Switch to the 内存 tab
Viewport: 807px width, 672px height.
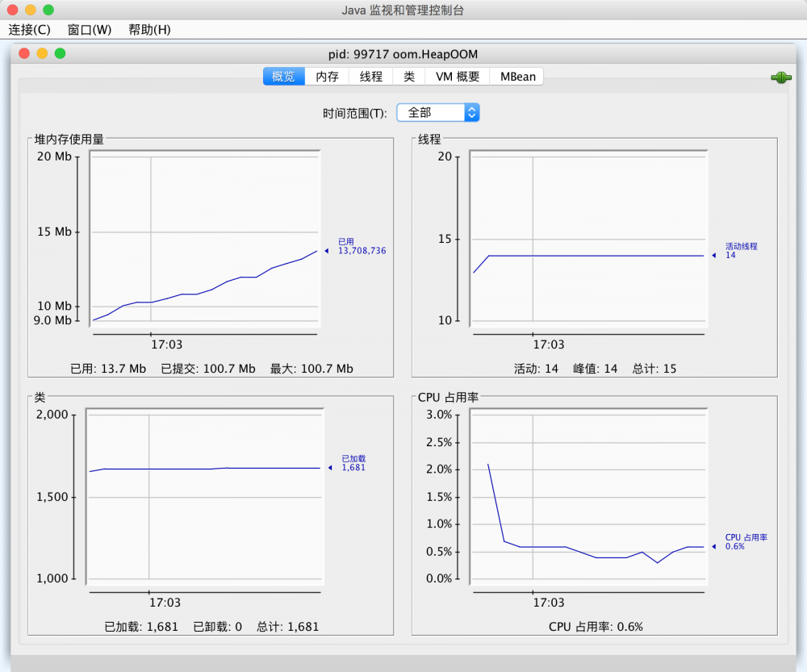[326, 76]
